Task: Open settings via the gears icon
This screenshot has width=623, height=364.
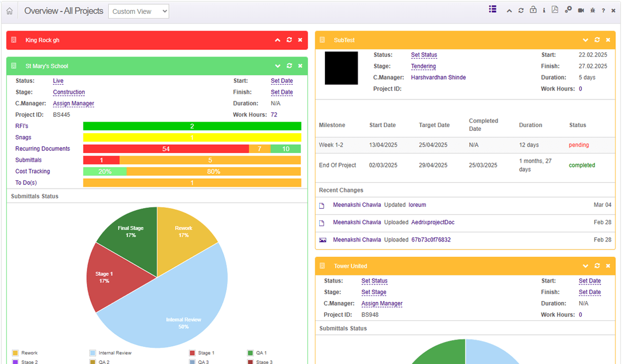Action: tap(568, 10)
